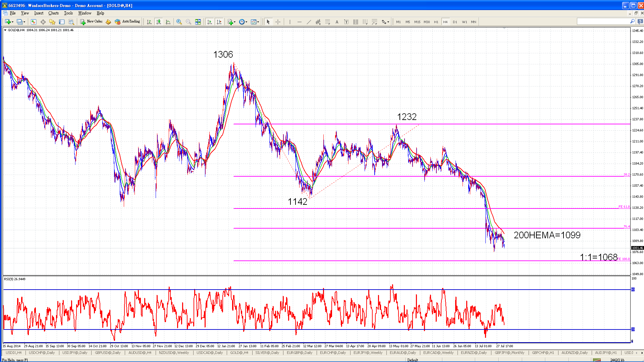Toggle Chart Shift

pyautogui.click(x=219, y=22)
